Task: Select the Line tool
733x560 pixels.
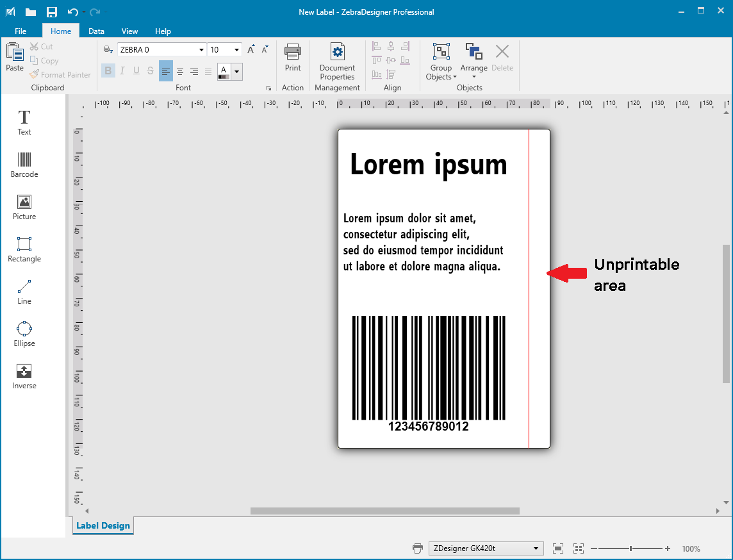Action: pyautogui.click(x=24, y=290)
